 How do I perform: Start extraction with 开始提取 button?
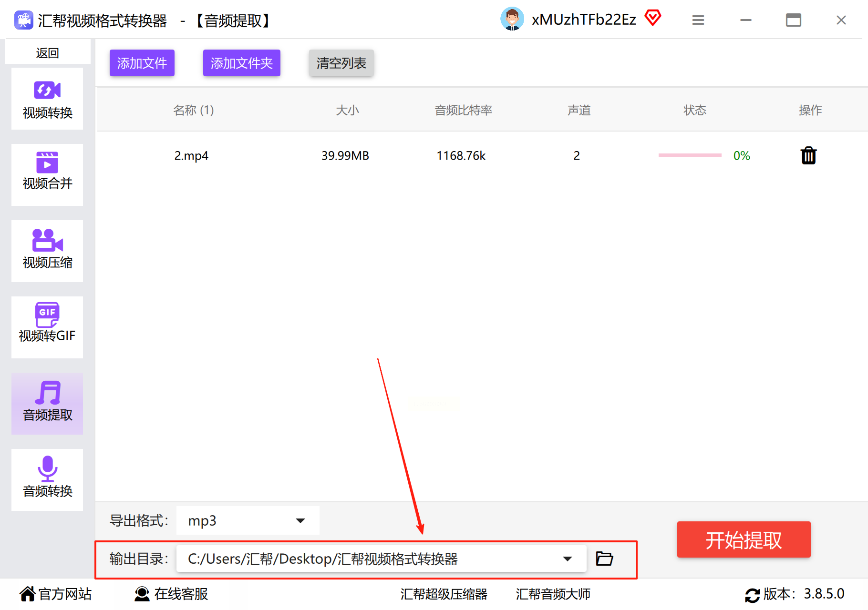click(x=744, y=539)
